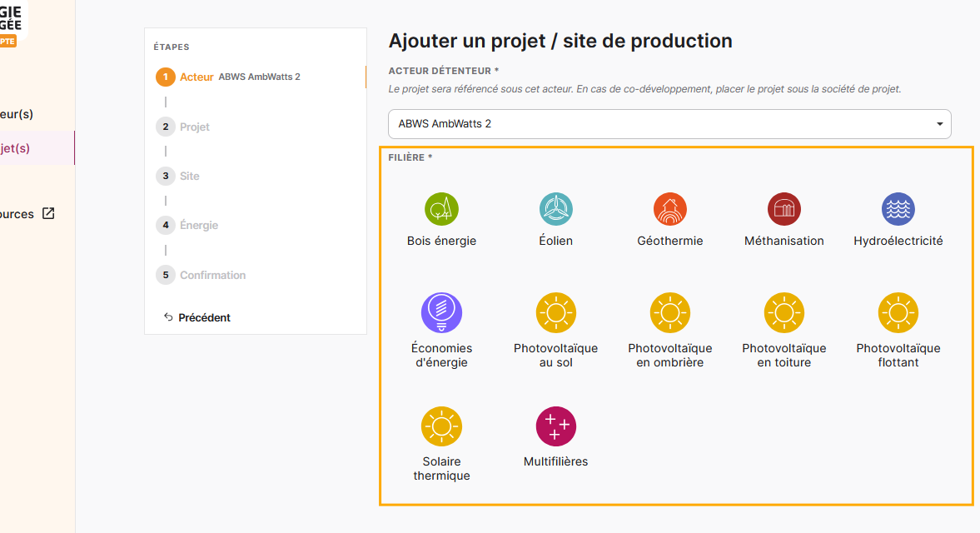This screenshot has height=533, width=980.
Task: Open external link icon beside ources
Action: 48,214
